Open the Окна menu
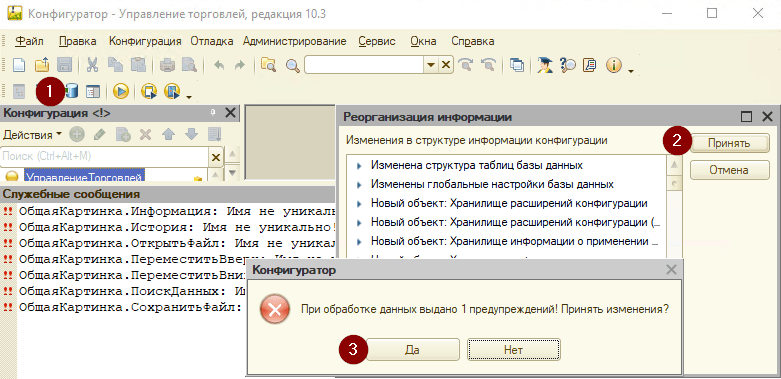781x379 pixels. (x=423, y=41)
